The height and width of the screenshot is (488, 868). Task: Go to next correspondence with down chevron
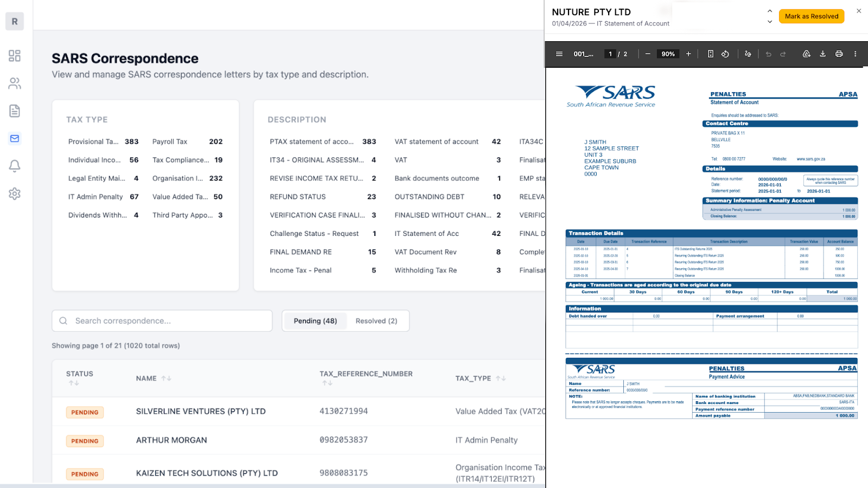point(769,22)
